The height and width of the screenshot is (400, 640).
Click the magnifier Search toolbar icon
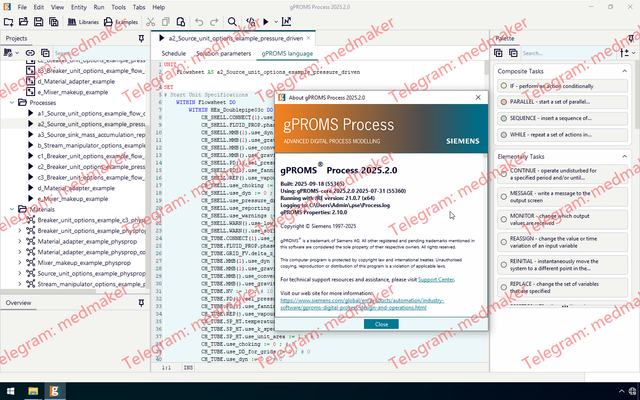point(232,22)
